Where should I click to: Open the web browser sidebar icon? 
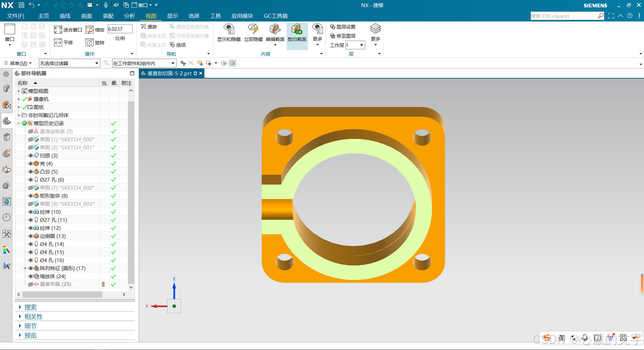pyautogui.click(x=7, y=201)
